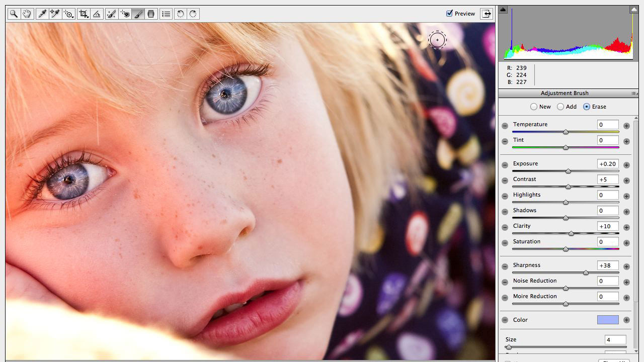Select the Hand tool
The width and height of the screenshot is (644, 362).
[27, 14]
